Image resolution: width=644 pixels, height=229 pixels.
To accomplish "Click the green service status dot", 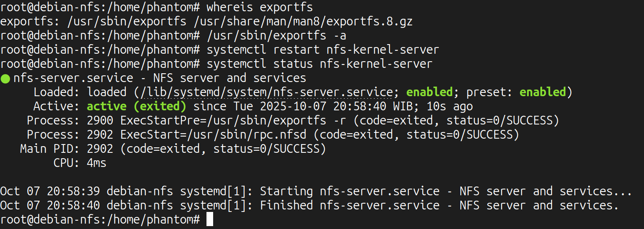I will pos(5,78).
